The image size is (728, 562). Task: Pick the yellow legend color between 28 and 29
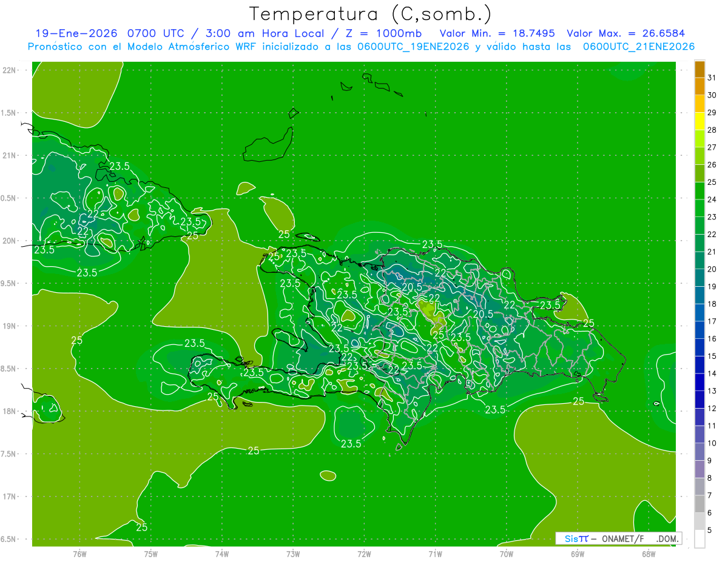click(x=699, y=121)
